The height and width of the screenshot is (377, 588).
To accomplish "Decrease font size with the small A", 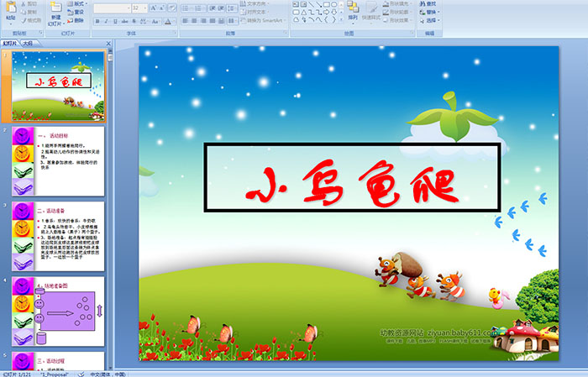I will pyautogui.click(x=161, y=8).
